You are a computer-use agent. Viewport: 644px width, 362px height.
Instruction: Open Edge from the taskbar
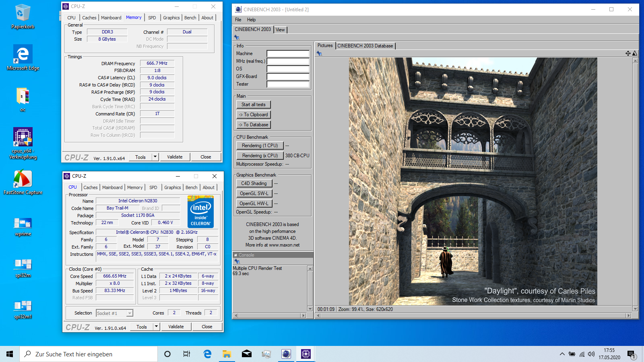[x=207, y=354]
